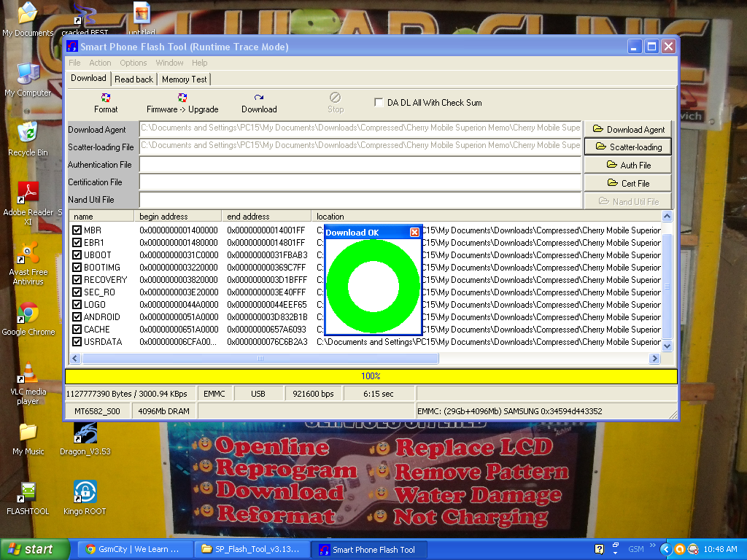The width and height of the screenshot is (747, 560).
Task: Open the My Computer desktop icon
Action: pyautogui.click(x=28, y=79)
